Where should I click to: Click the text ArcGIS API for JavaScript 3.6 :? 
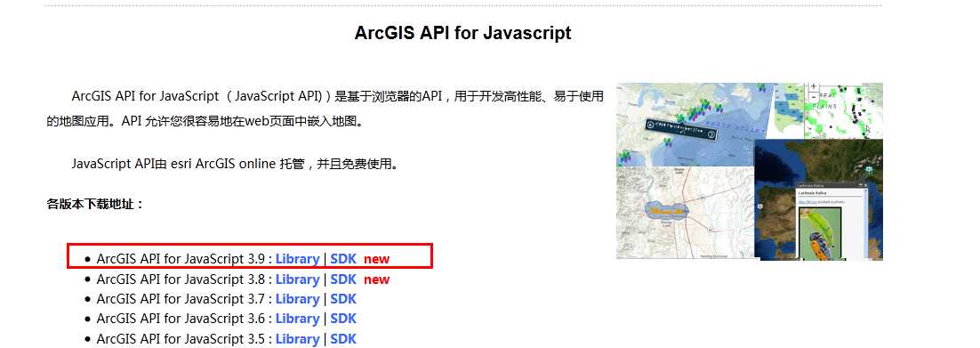[184, 319]
